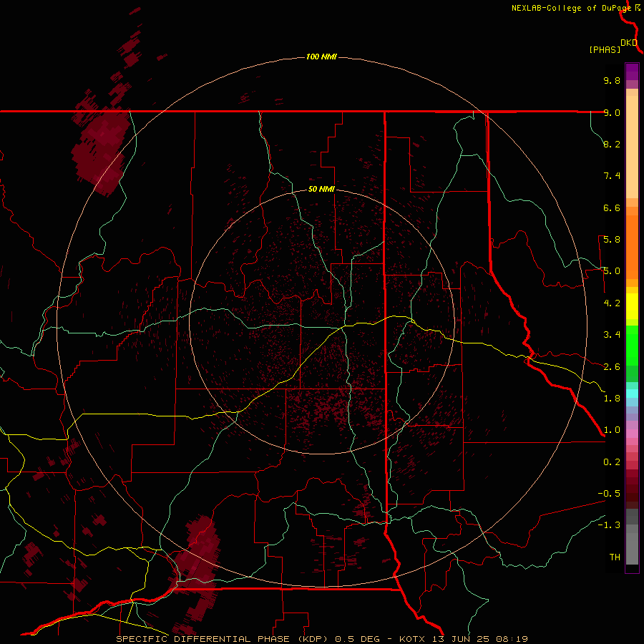Click the 6.6 value on the scale

(x=612, y=208)
